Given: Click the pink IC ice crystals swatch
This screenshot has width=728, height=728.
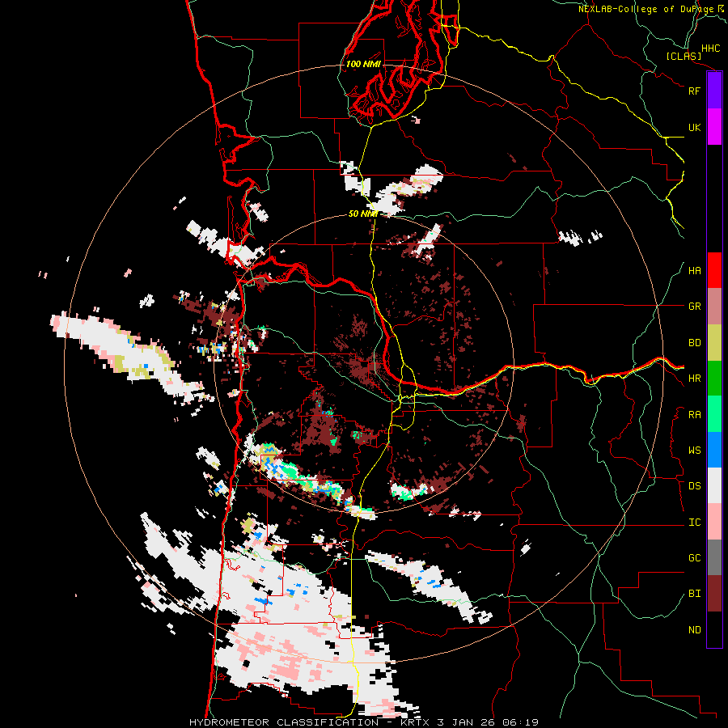Looking at the screenshot, I should click(714, 522).
